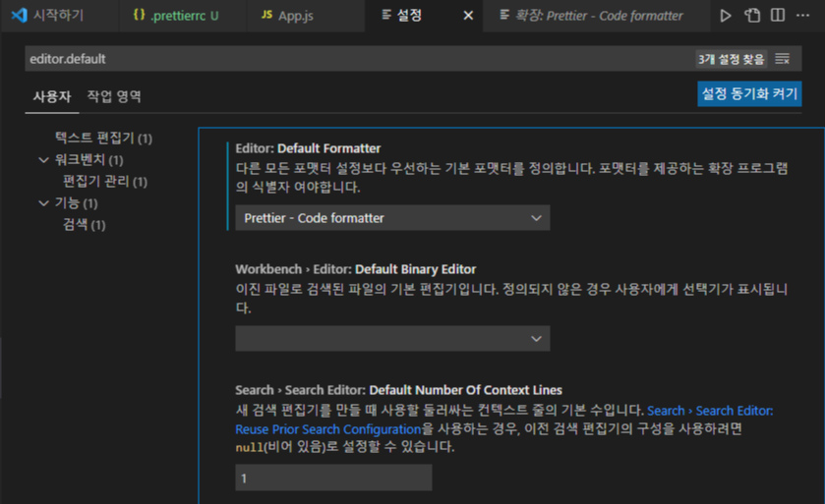Switch to the .prettierrc tab

(183, 16)
